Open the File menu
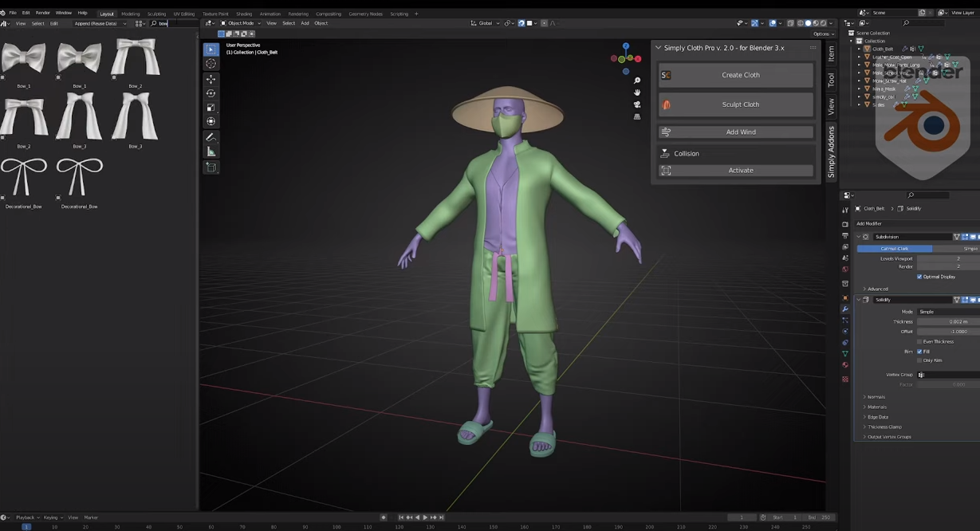Viewport: 980px width, 531px height. point(13,13)
